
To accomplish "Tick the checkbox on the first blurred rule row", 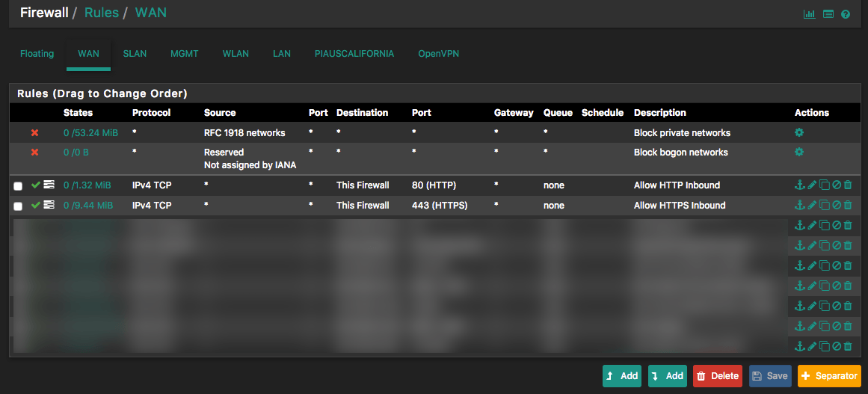I will pyautogui.click(x=18, y=227).
